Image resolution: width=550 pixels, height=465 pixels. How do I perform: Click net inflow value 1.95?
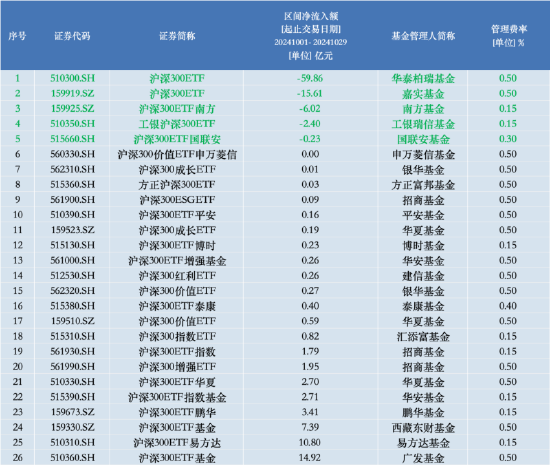click(x=310, y=367)
